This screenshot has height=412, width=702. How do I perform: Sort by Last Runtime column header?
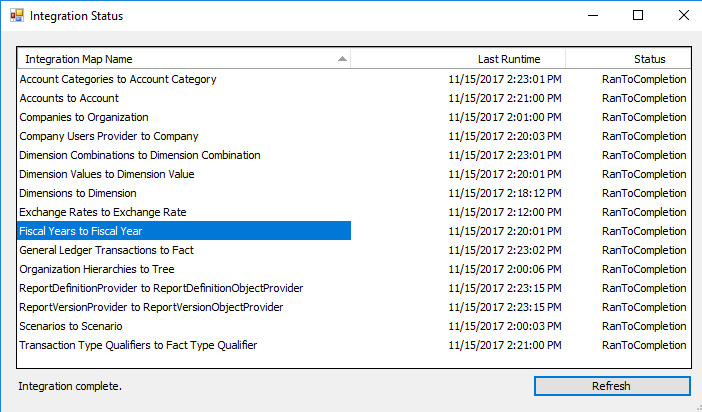point(458,59)
